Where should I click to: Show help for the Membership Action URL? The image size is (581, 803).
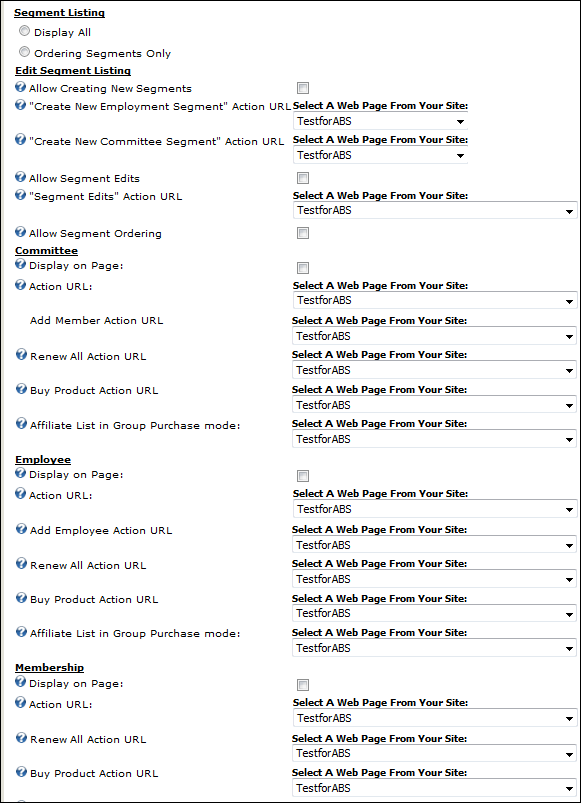pyautogui.click(x=20, y=703)
